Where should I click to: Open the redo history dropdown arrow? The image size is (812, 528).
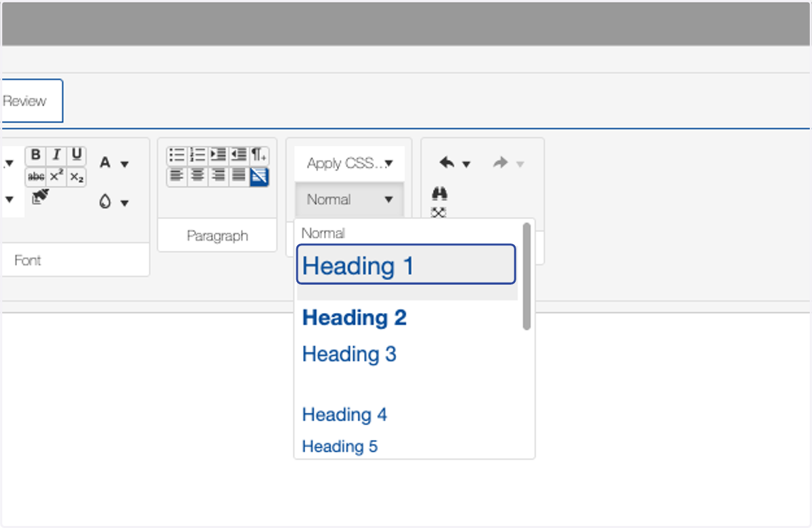coord(520,164)
